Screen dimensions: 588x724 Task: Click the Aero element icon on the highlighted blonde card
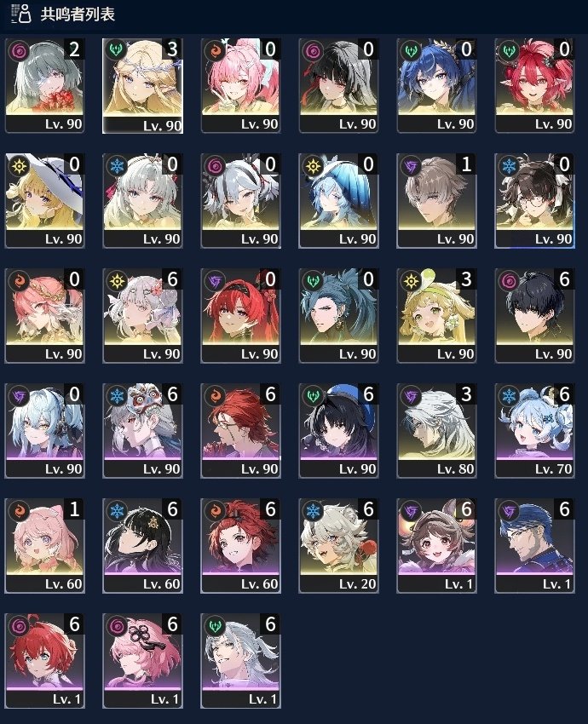click(116, 50)
